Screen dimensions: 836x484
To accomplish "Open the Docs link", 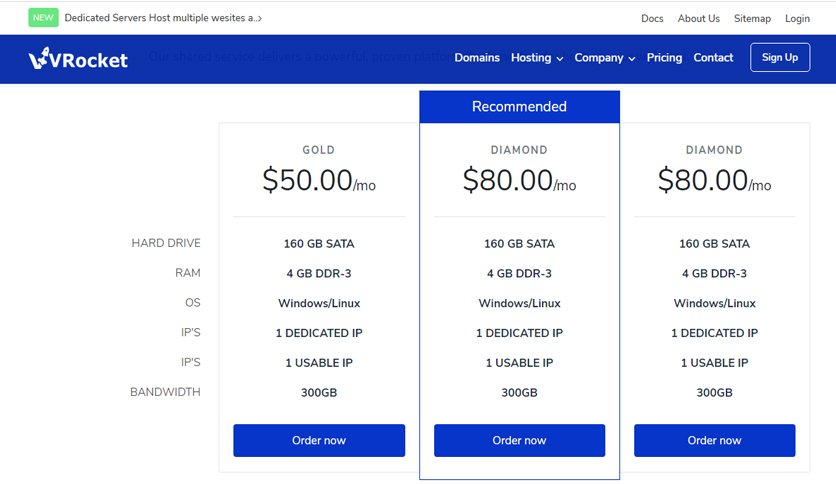I will [652, 18].
